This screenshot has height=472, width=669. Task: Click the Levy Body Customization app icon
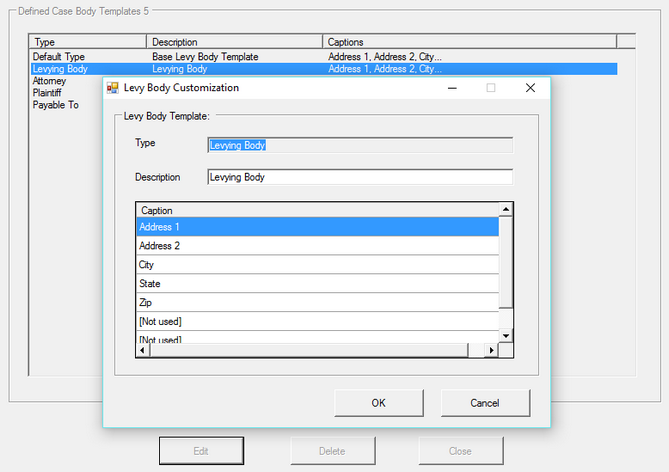point(113,88)
